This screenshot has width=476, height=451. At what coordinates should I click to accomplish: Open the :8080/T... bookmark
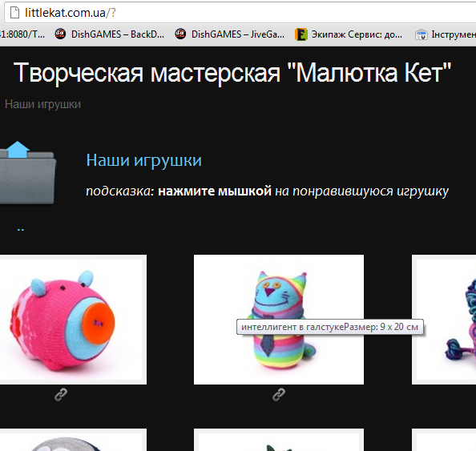point(22,34)
